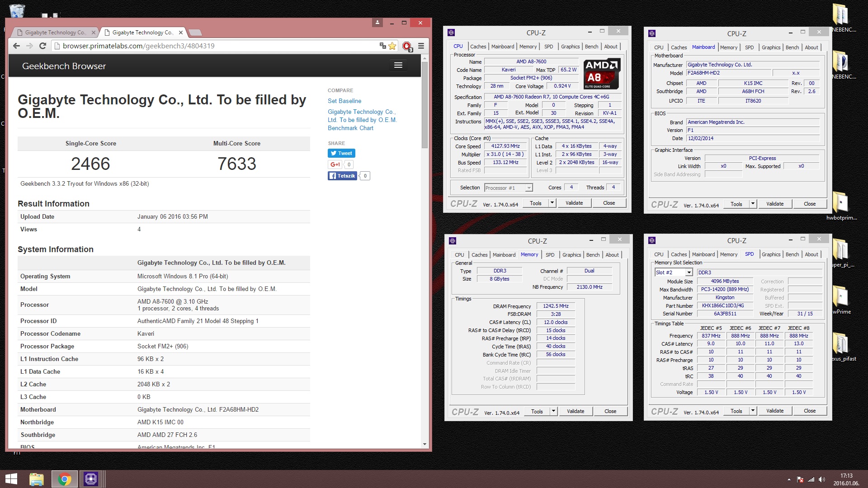Click the Chrome forward arrow
Image resolution: width=868 pixels, height=488 pixels.
pyautogui.click(x=30, y=46)
